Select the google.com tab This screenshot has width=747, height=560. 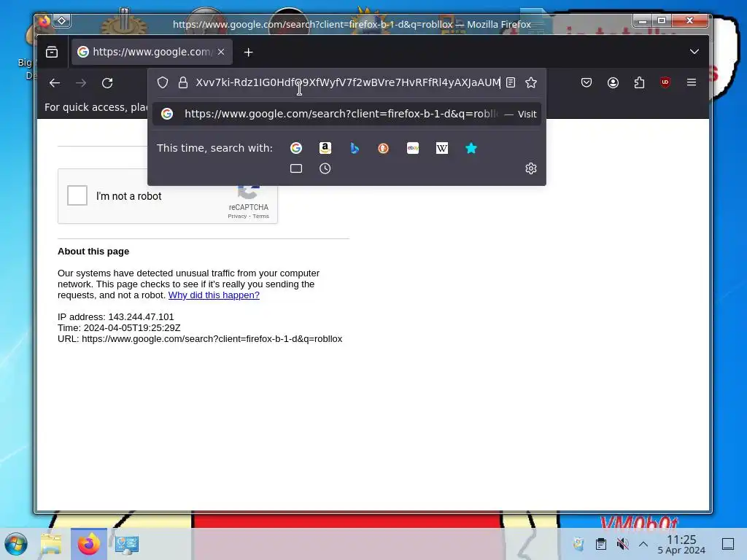tap(152, 52)
